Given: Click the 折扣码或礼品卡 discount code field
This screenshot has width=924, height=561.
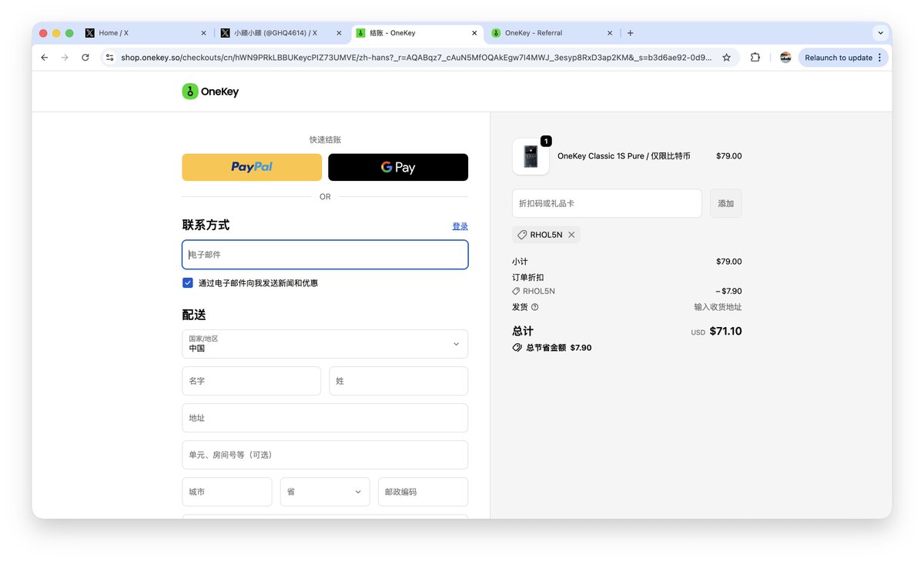Looking at the screenshot, I should [x=607, y=203].
